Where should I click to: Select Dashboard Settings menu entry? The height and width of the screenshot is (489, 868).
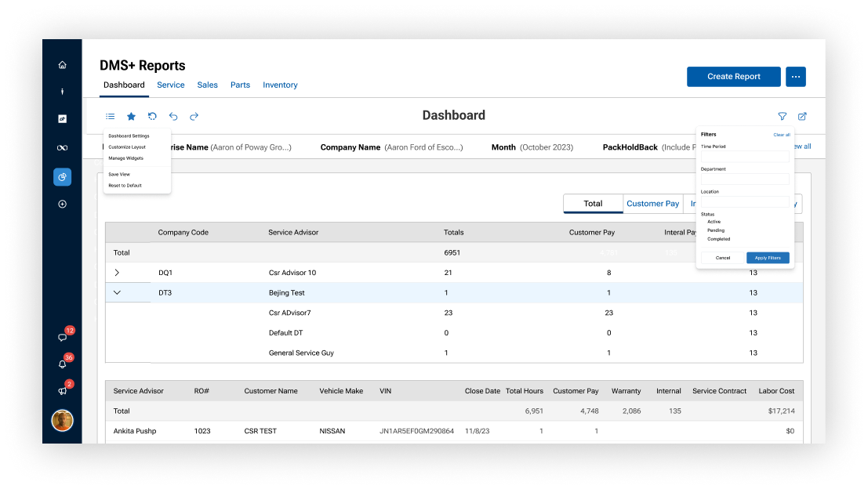click(129, 136)
